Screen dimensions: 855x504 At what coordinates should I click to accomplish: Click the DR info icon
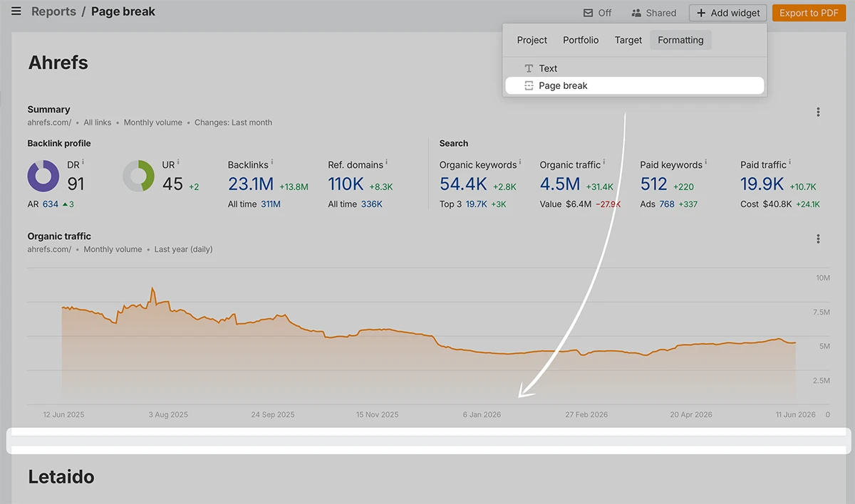(83, 162)
